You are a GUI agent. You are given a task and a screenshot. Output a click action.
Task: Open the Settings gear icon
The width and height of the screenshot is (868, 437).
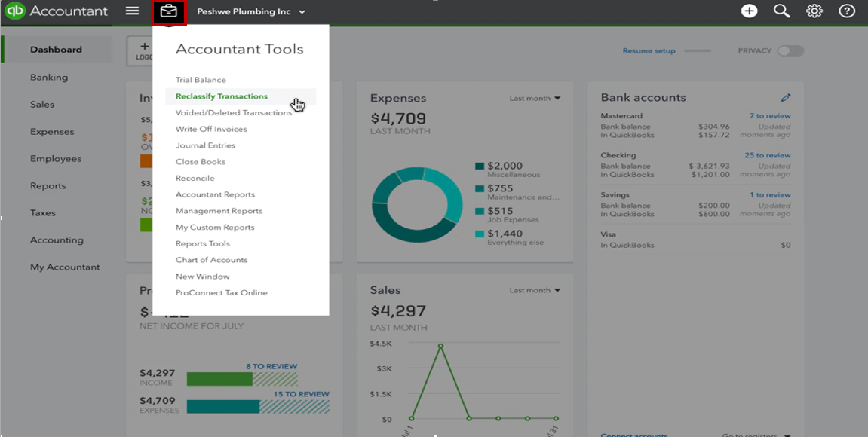[814, 11]
